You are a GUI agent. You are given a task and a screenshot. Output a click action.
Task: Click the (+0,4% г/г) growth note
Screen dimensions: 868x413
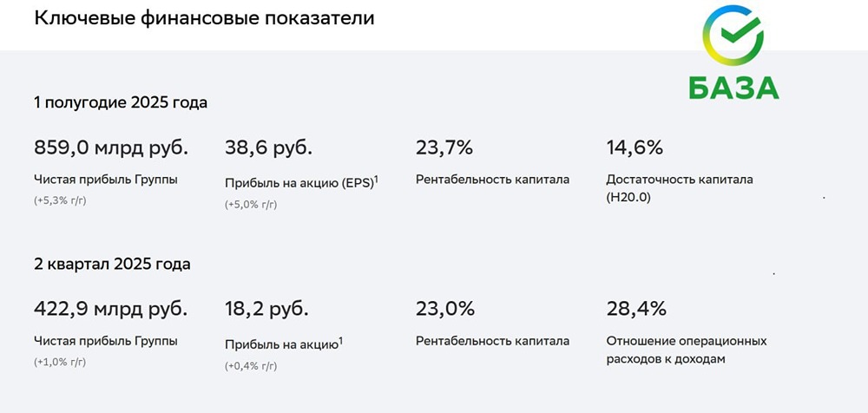click(x=252, y=366)
